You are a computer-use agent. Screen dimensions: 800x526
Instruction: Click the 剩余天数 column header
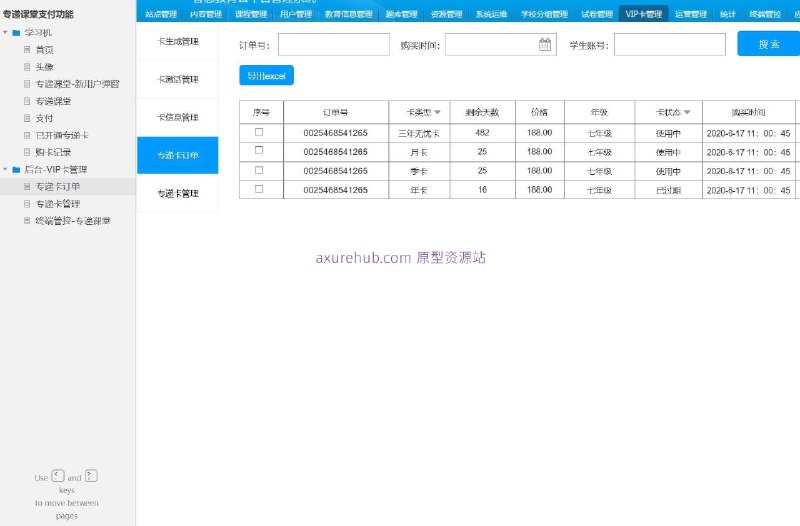click(482, 112)
